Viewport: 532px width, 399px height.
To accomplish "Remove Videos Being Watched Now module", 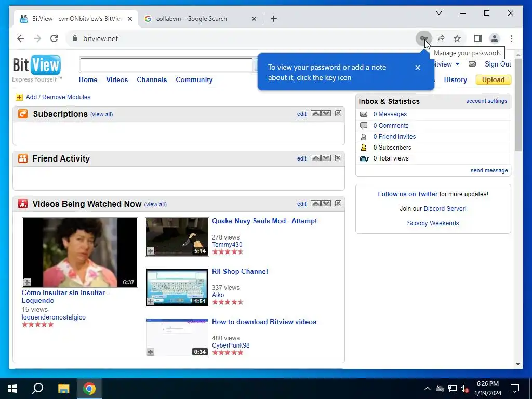I will point(338,203).
